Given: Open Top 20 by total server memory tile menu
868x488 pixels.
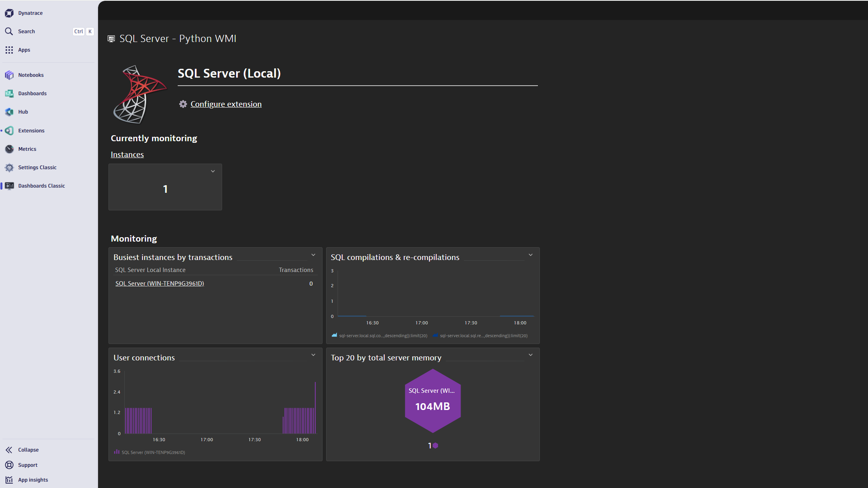Looking at the screenshot, I should (x=531, y=355).
